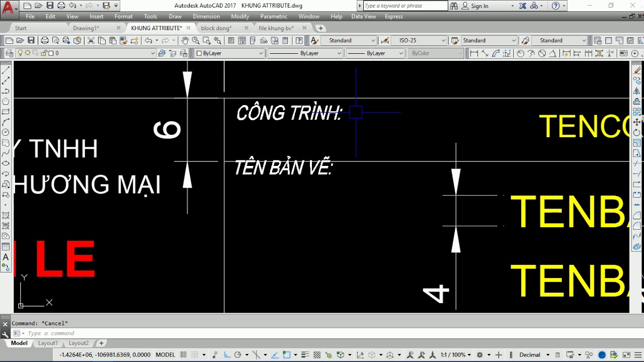Toggle grid display in status bar

click(x=184, y=354)
